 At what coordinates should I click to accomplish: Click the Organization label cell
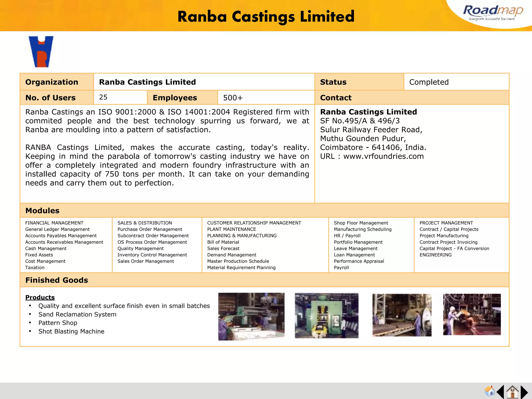pyautogui.click(x=57, y=82)
